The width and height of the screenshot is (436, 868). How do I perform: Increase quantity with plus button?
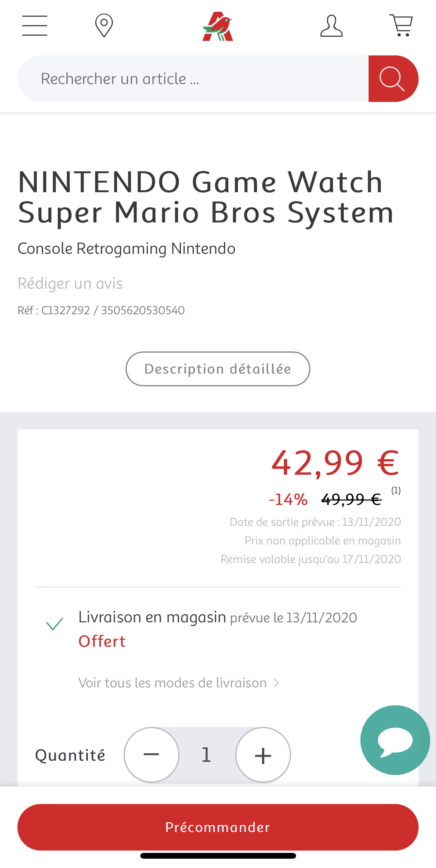(263, 755)
